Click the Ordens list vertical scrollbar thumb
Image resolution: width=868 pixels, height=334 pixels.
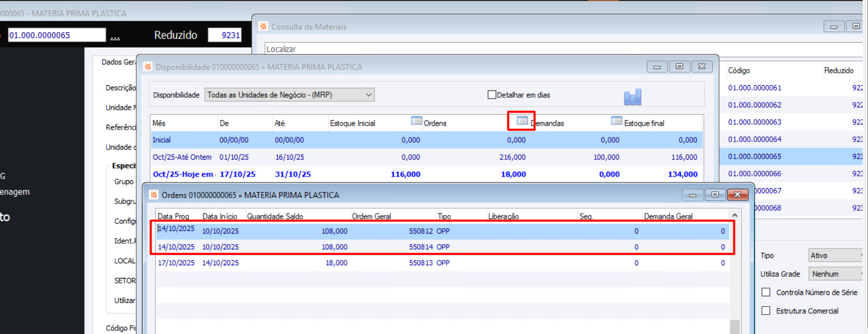[734, 327]
